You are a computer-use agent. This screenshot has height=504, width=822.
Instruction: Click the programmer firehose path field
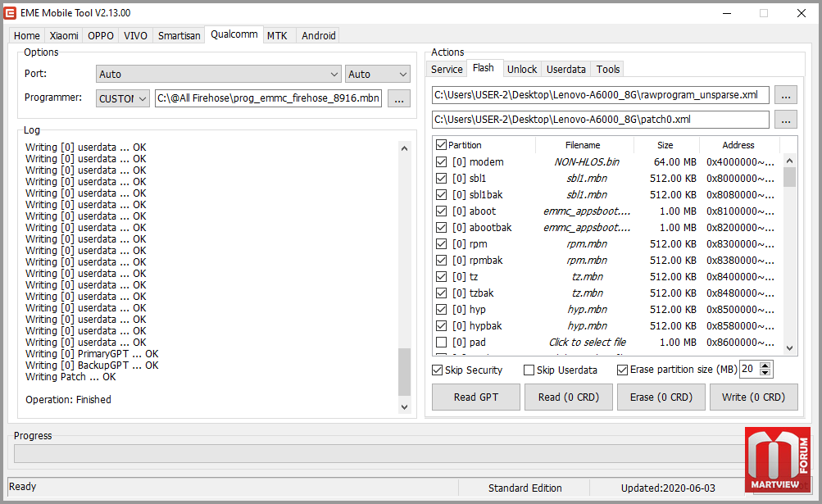[x=269, y=98]
